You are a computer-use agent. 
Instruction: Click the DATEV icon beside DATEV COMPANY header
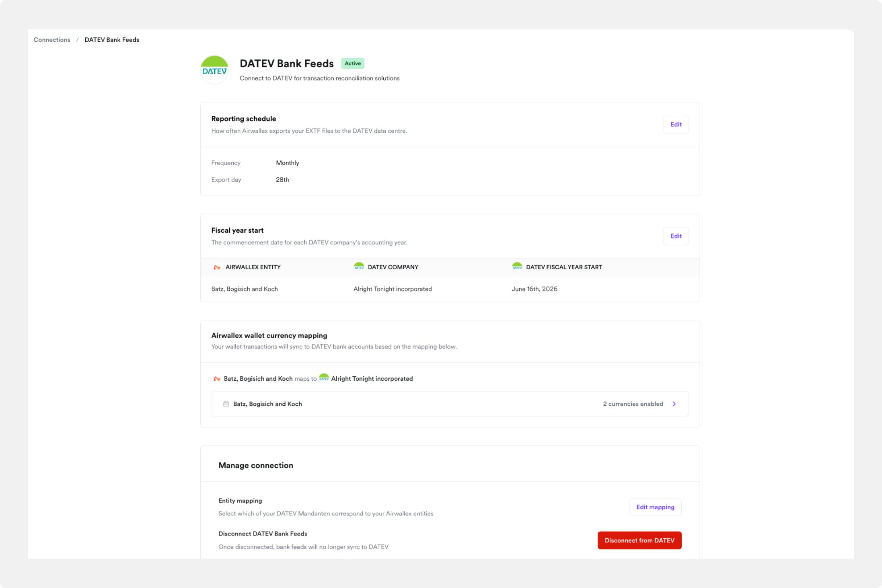[359, 266]
